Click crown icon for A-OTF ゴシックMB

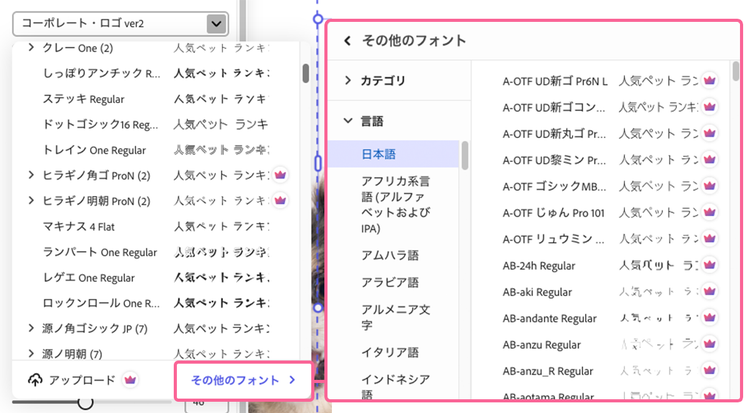click(710, 186)
